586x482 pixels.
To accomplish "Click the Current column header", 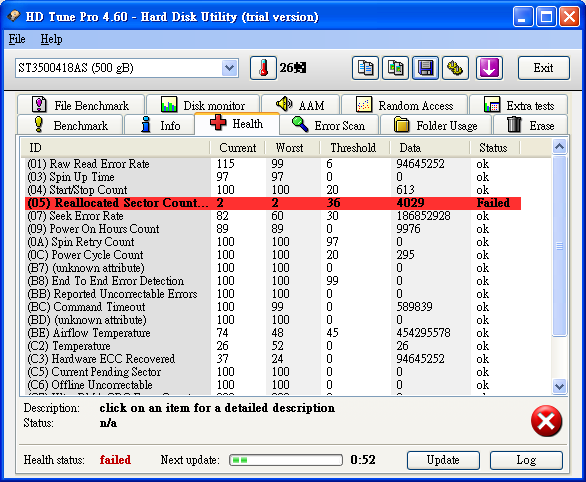I will coord(237,148).
